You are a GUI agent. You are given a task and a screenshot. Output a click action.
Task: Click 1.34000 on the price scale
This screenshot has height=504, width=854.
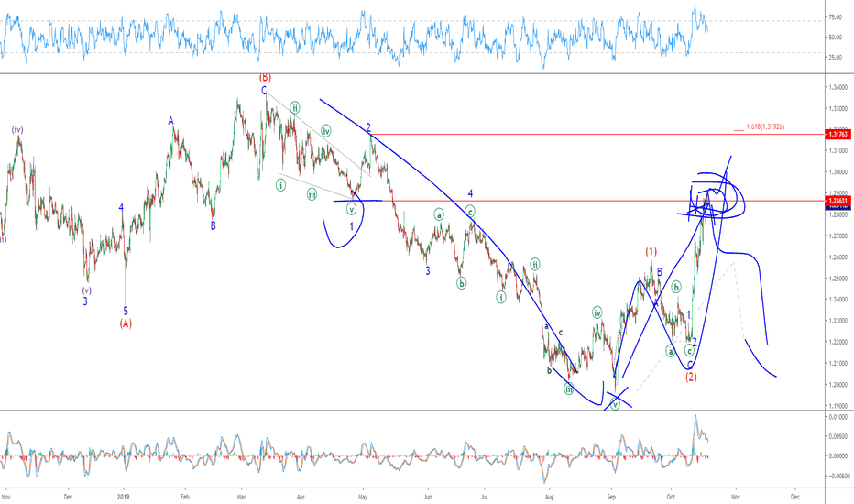[838, 87]
